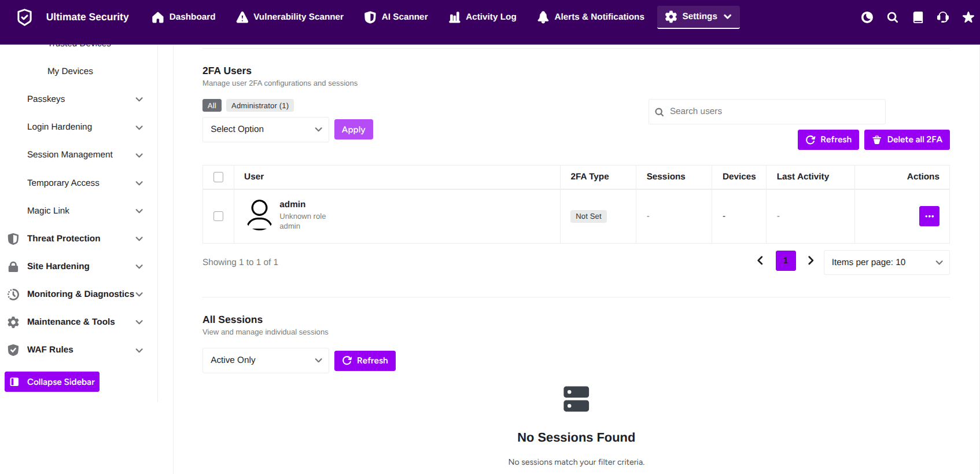Open the Vulnerability Scanner nav item

click(x=290, y=17)
